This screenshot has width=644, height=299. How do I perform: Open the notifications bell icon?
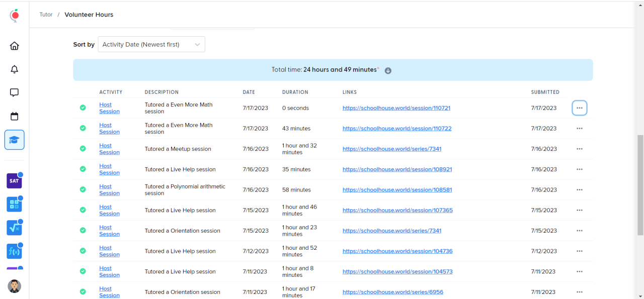pyautogui.click(x=15, y=69)
